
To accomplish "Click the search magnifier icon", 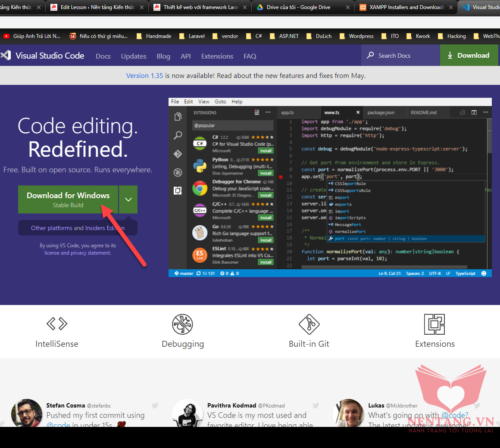I will pos(370,55).
